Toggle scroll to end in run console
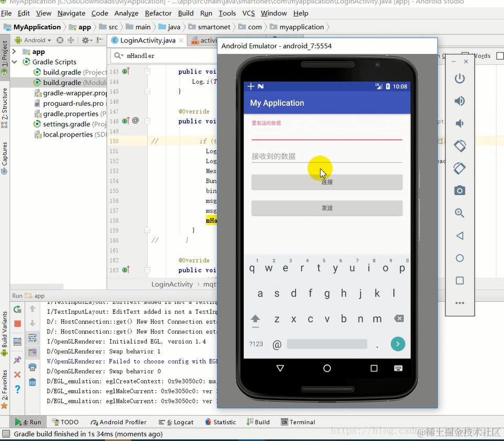Screen dimensions: 504x441 point(32,352)
